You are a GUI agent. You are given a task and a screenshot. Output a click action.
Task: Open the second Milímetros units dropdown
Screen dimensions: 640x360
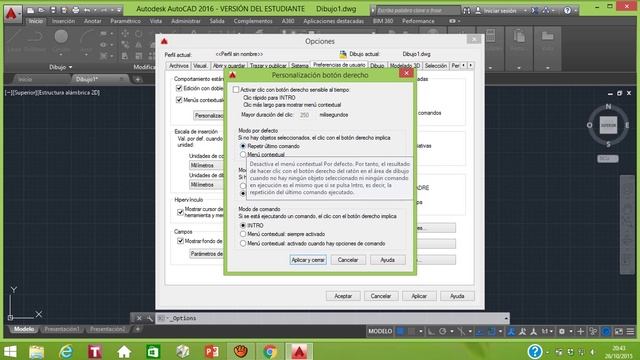207,184
